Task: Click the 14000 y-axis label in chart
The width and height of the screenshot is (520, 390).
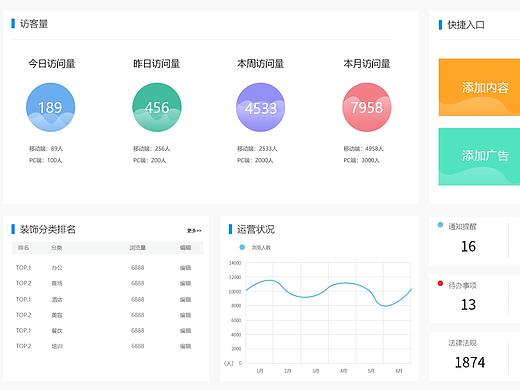Action: pos(235,263)
